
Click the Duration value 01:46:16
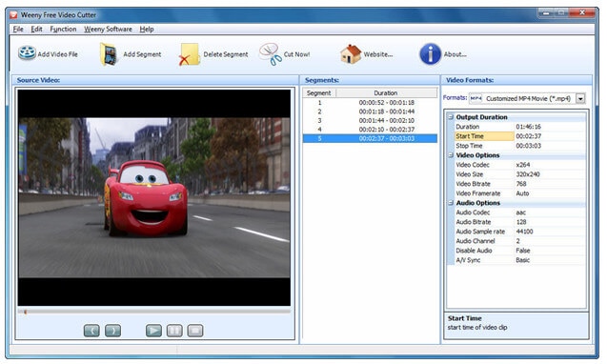click(x=529, y=127)
